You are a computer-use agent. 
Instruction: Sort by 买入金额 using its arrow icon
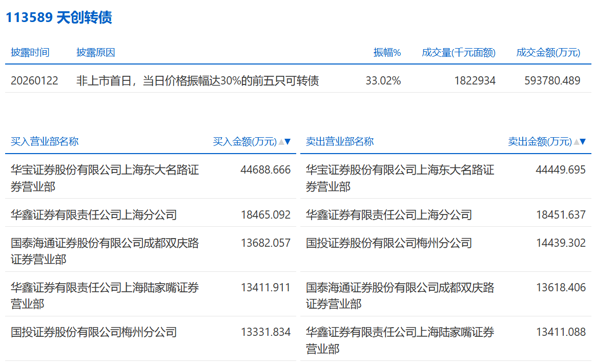pyautogui.click(x=284, y=142)
